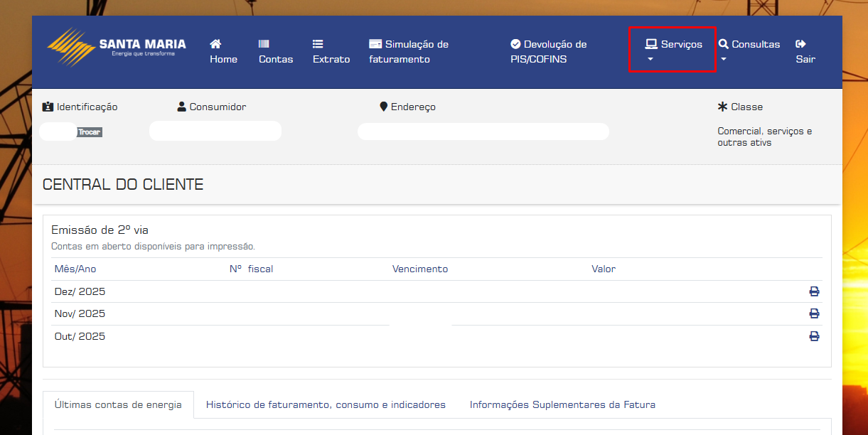Click the Santa Maria logo
Image resolution: width=868 pixels, height=435 pixels.
pyautogui.click(x=117, y=46)
